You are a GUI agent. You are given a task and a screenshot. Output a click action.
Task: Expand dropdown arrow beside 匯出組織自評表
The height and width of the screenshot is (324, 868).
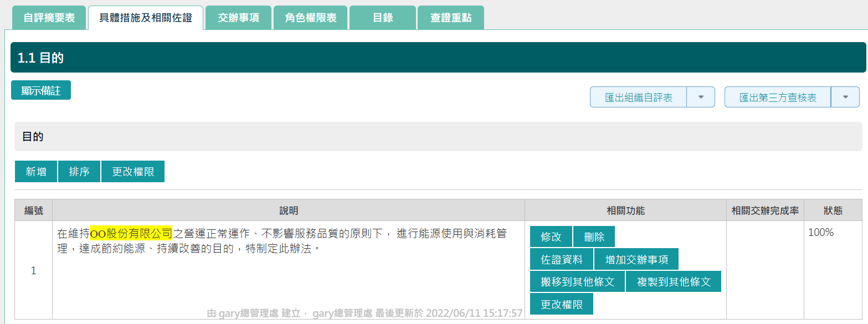[701, 97]
